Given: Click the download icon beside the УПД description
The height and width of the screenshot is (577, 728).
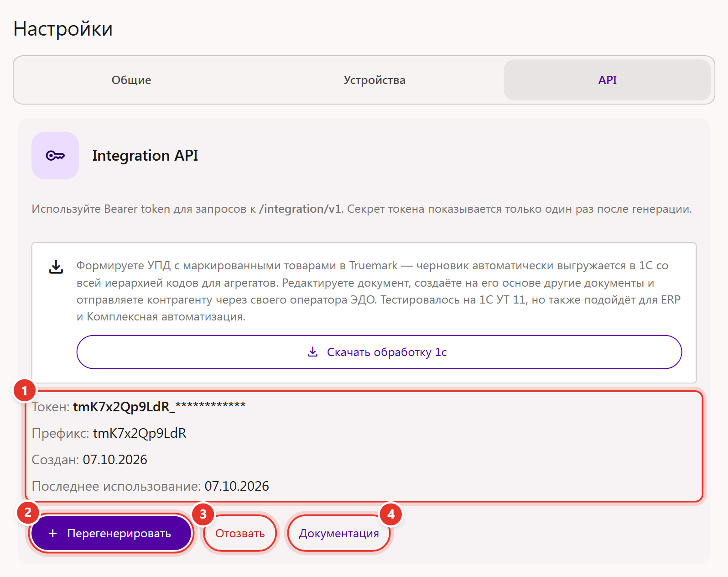Looking at the screenshot, I should 56,267.
